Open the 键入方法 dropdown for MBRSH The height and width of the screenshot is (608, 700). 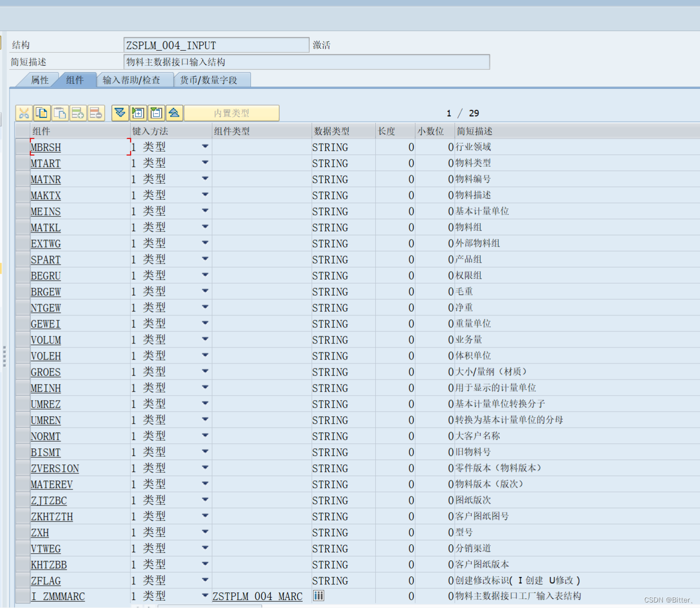[x=205, y=146]
